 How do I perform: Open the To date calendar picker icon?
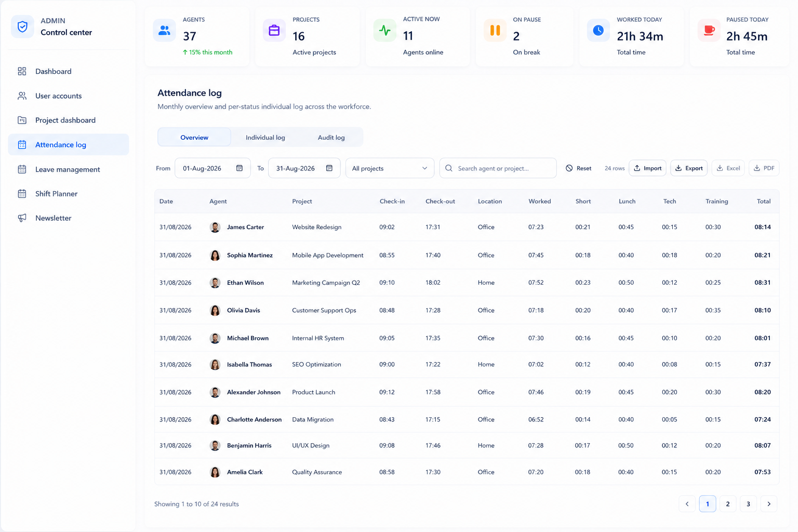(x=329, y=168)
